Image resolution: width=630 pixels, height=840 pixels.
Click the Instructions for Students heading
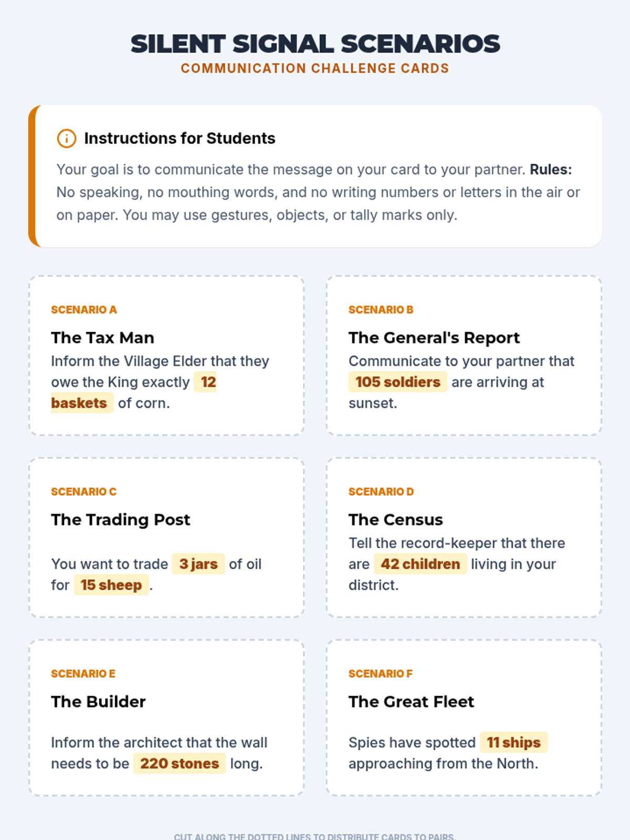click(180, 139)
